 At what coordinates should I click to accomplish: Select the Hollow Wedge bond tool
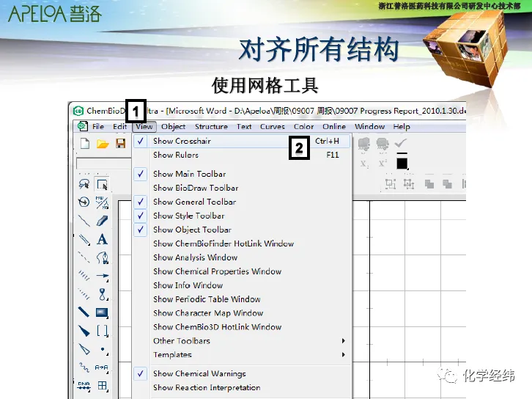tap(84, 348)
